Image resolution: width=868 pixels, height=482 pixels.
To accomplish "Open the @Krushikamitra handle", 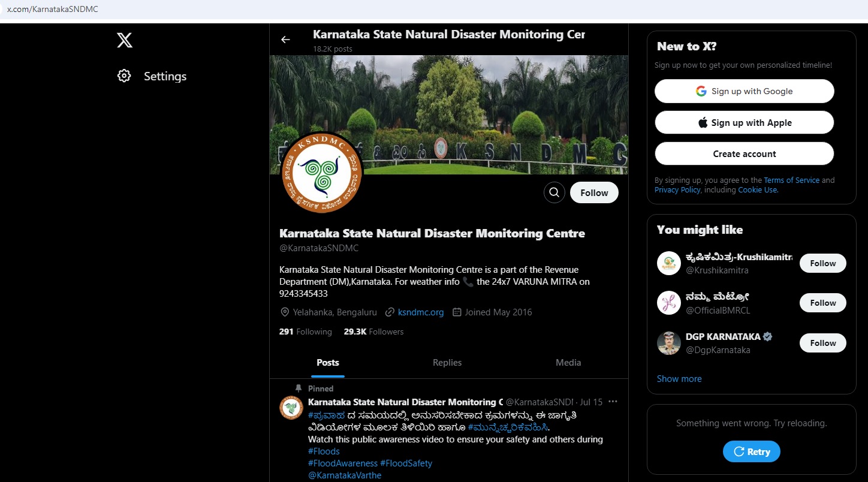I will [717, 270].
